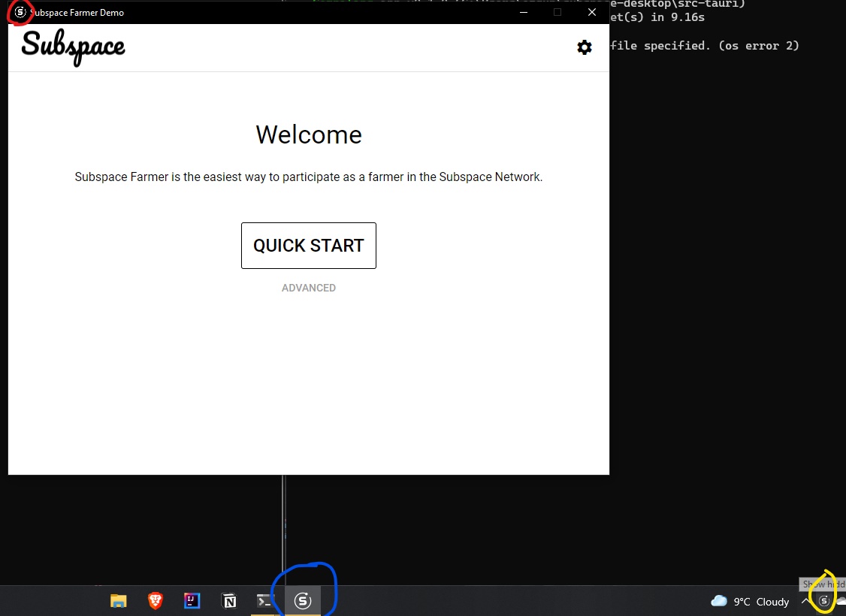Open settings using the gear icon
This screenshot has height=616, width=846.
585,47
